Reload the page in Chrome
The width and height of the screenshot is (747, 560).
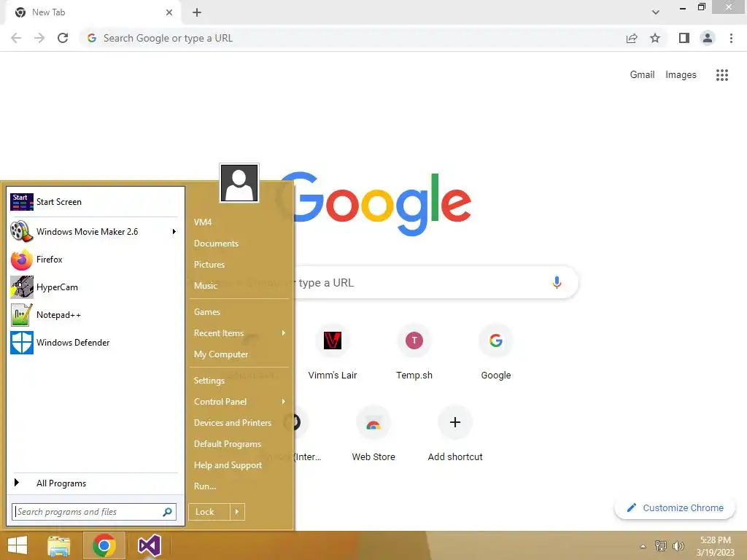63,38
